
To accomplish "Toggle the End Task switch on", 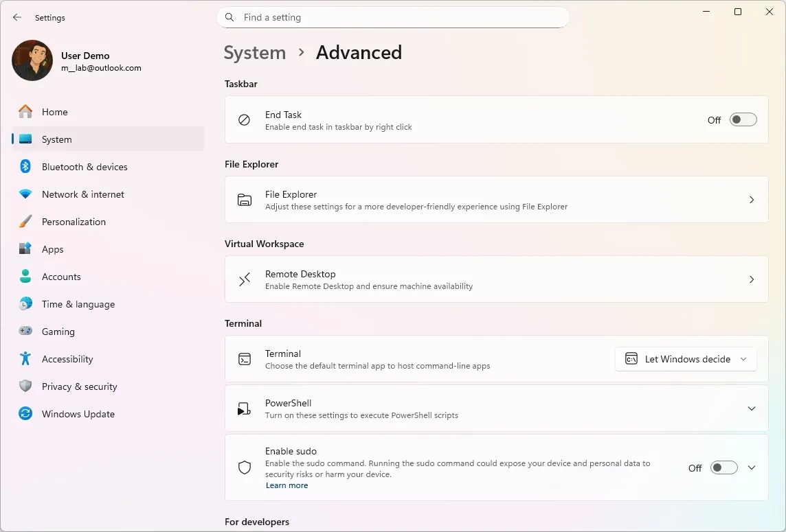I will point(743,119).
